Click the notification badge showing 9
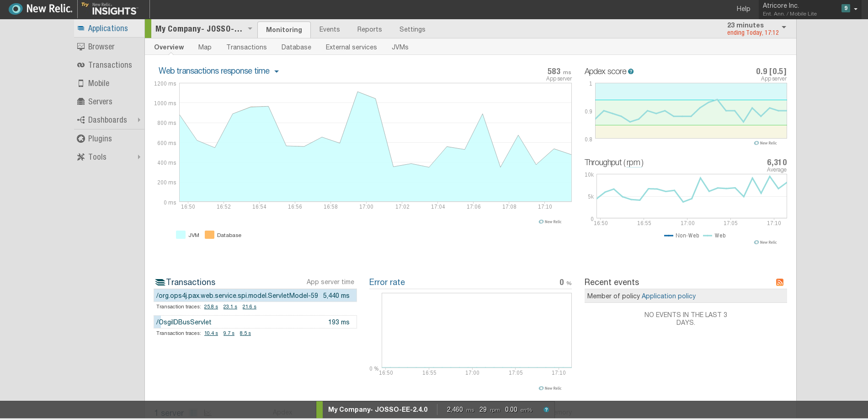Image resolution: width=868 pixels, height=420 pixels. 846,8
